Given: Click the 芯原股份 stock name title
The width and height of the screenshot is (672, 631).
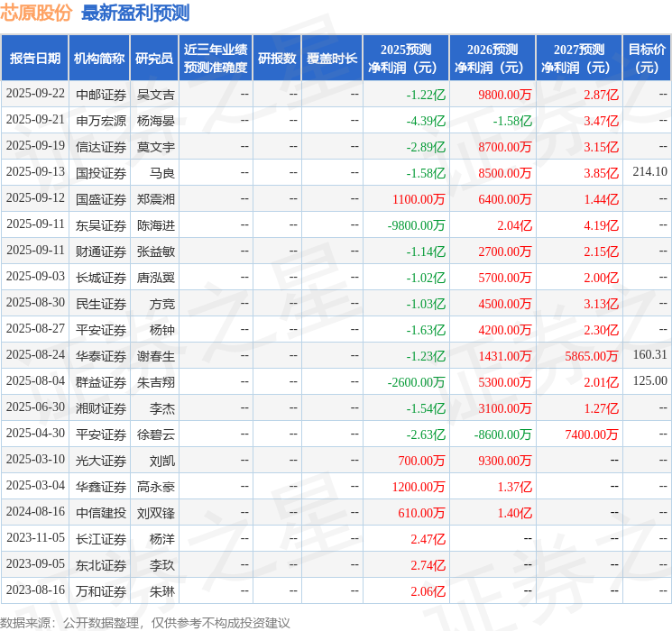Looking at the screenshot, I should 37,14.
